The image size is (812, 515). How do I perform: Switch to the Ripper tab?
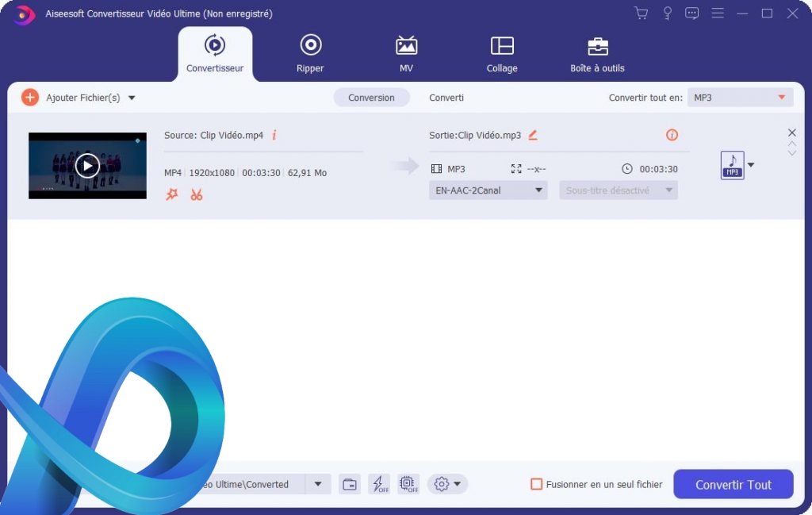click(x=310, y=54)
